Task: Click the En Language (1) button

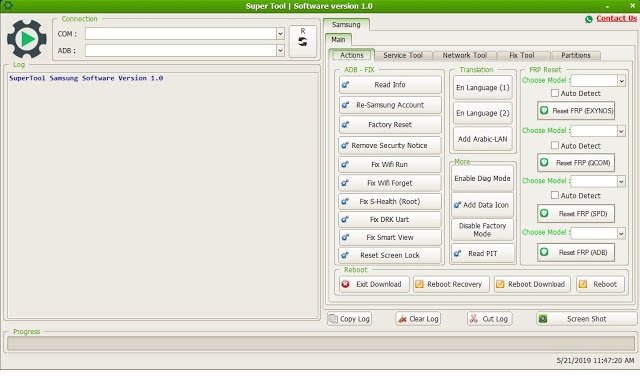Action: pos(482,87)
